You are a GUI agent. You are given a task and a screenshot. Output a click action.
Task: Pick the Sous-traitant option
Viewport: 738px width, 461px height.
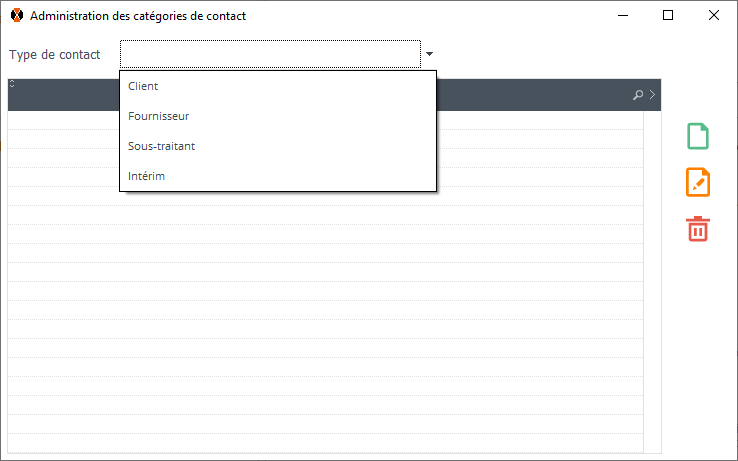[161, 146]
